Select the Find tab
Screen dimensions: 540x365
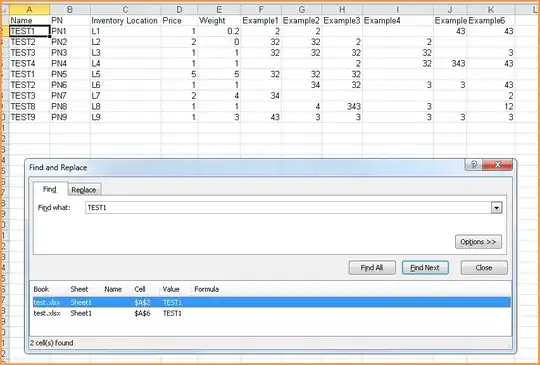(x=50, y=189)
